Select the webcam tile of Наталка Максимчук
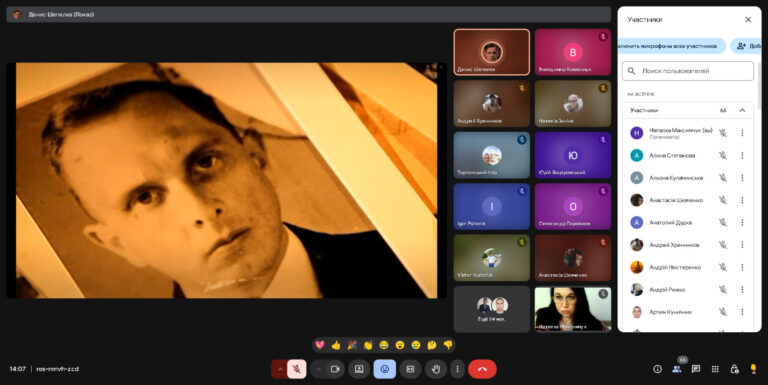 pos(573,309)
